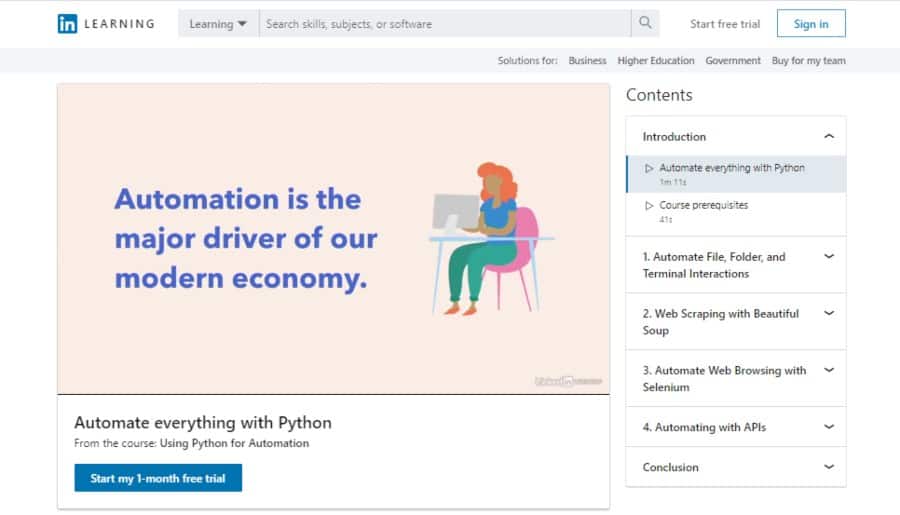Open the Using Python for Automation course link
The height and width of the screenshot is (515, 900).
(x=234, y=443)
